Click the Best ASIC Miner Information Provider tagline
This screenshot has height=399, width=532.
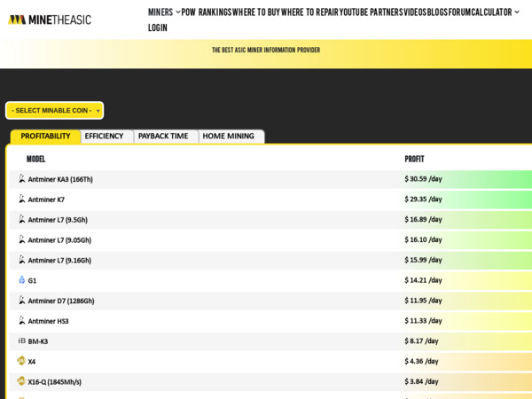(x=266, y=51)
